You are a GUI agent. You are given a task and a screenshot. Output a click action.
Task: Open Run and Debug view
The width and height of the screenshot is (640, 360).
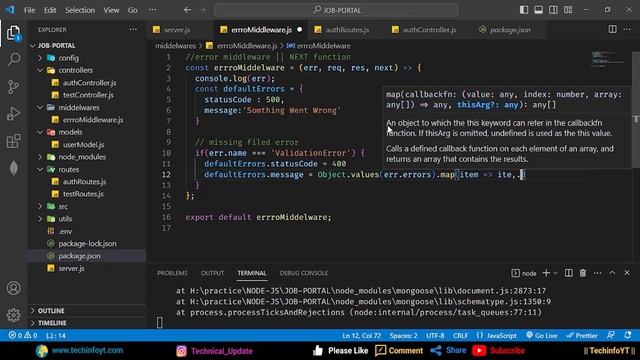pos(13,114)
